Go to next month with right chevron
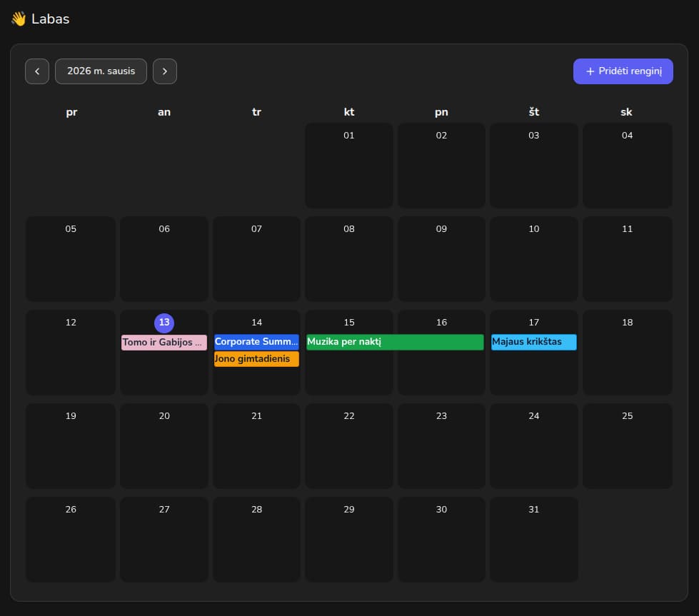Image resolution: width=699 pixels, height=616 pixels. tap(165, 71)
